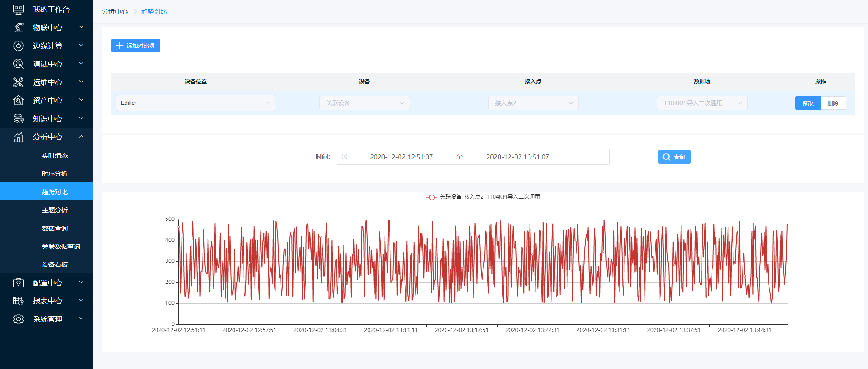Click the 知识中心 database icon
868x369 pixels.
coord(18,118)
